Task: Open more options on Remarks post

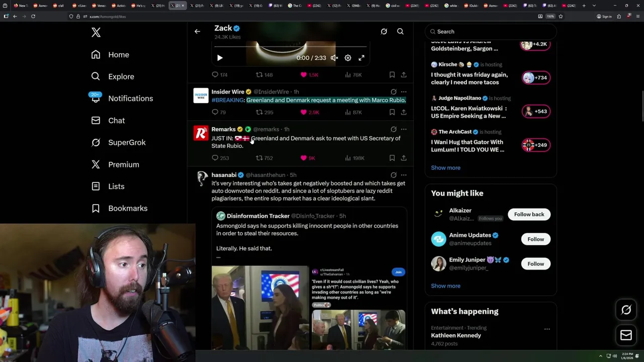Action: point(404,129)
